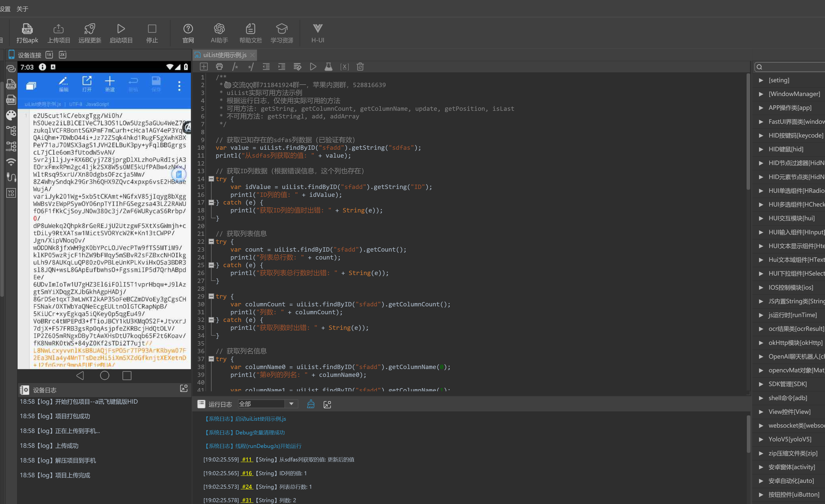Jump to line via #11 log link
Image resolution: width=825 pixels, height=504 pixels.
click(x=247, y=459)
